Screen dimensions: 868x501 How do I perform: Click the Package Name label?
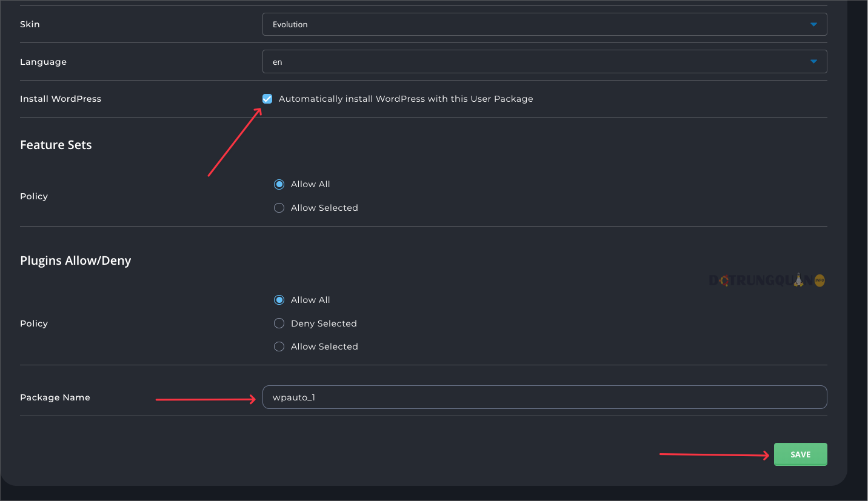click(55, 397)
